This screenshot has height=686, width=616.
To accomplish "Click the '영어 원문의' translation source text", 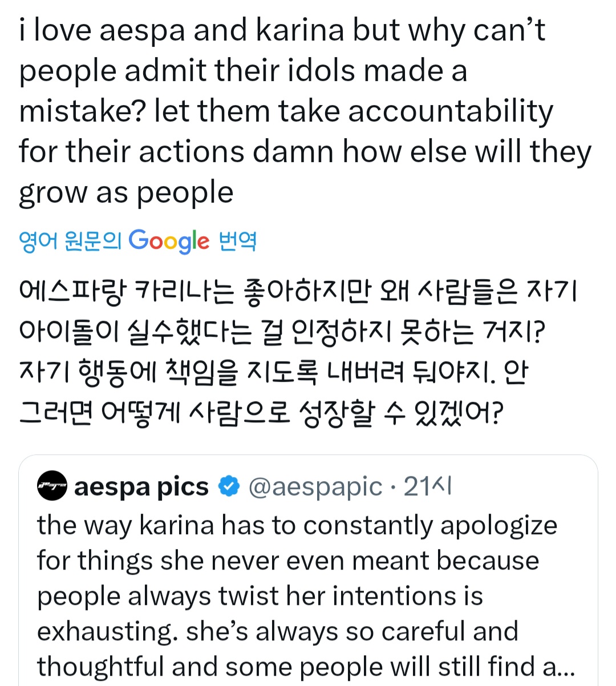I will tap(70, 241).
